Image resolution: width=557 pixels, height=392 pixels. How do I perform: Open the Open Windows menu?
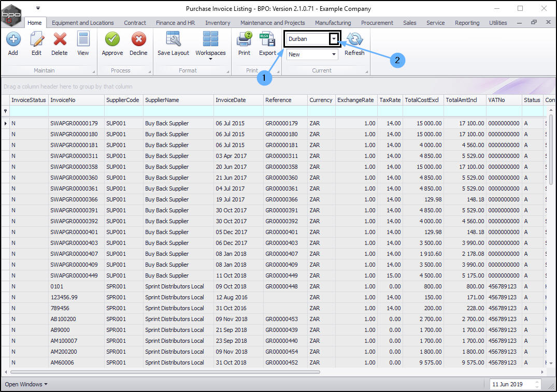pyautogui.click(x=26, y=384)
